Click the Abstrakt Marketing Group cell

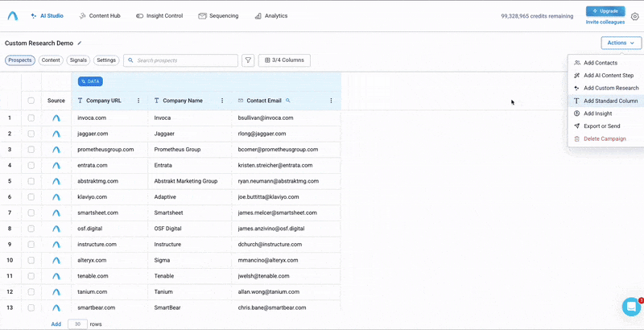[190, 181]
